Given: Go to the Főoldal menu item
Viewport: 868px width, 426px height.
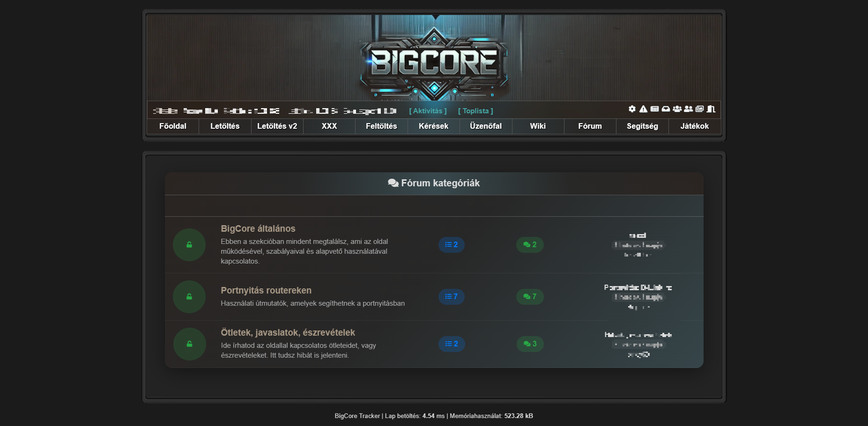Looking at the screenshot, I should pos(173,126).
